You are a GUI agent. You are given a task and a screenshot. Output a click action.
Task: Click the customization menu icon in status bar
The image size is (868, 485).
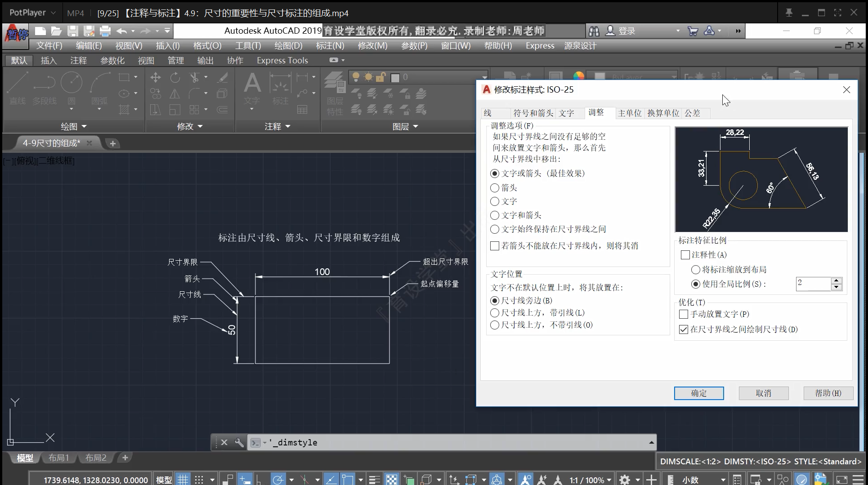coord(859,480)
